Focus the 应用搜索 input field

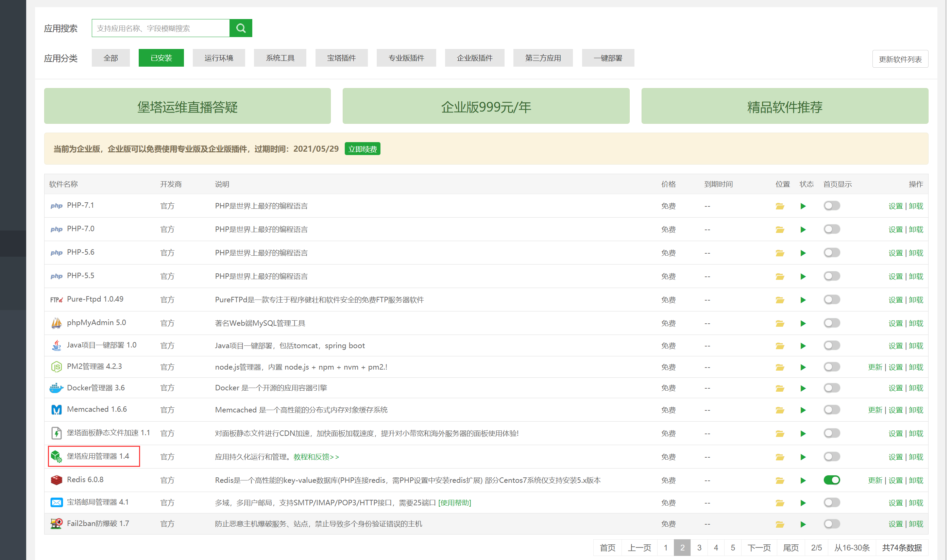pos(161,28)
